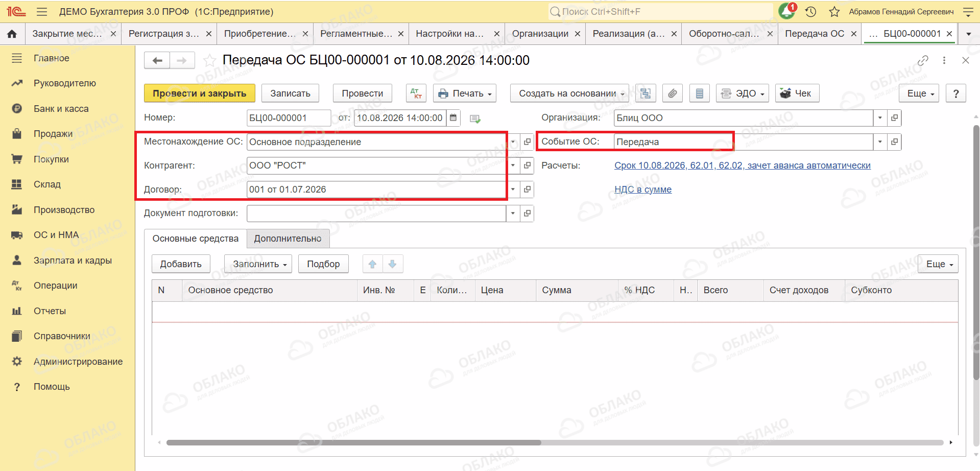Open the table's Еще menu
This screenshot has width=980, height=471.
[x=939, y=264]
